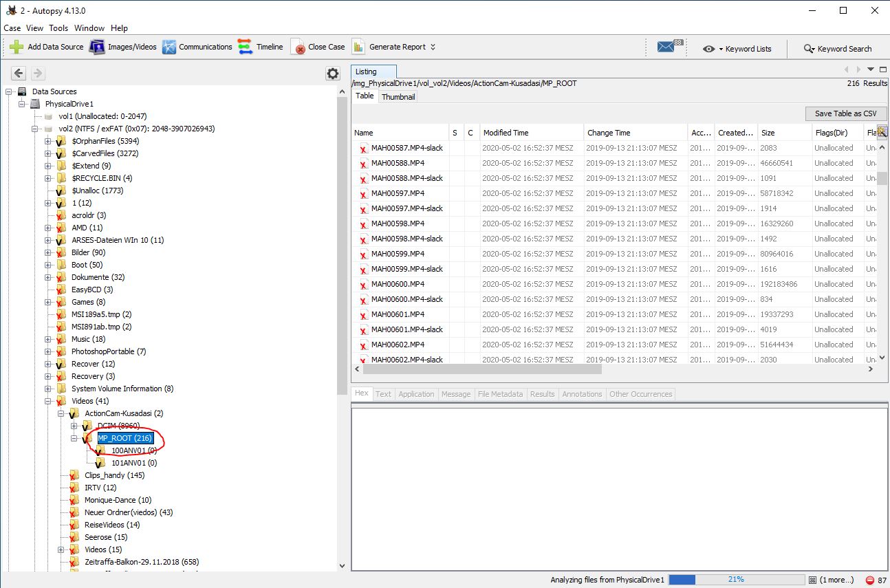Image resolution: width=890 pixels, height=588 pixels.
Task: Click Generate Report icon
Action: click(x=358, y=47)
